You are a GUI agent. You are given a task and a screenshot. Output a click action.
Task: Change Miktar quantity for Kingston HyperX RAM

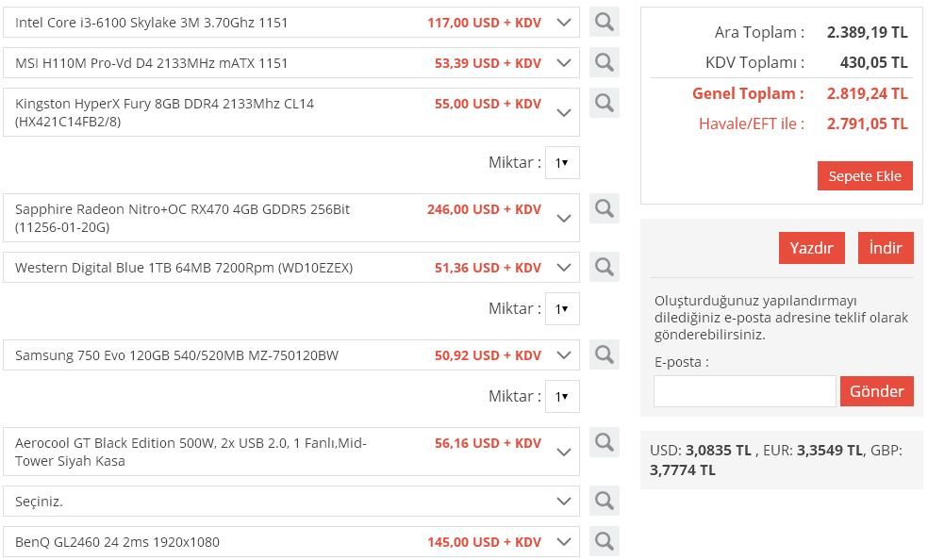pyautogui.click(x=562, y=162)
